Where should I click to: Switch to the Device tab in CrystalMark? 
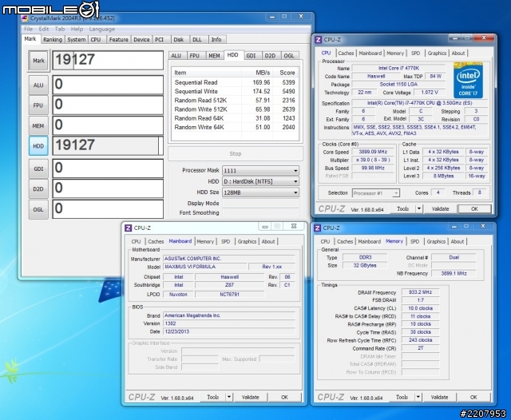click(x=141, y=39)
